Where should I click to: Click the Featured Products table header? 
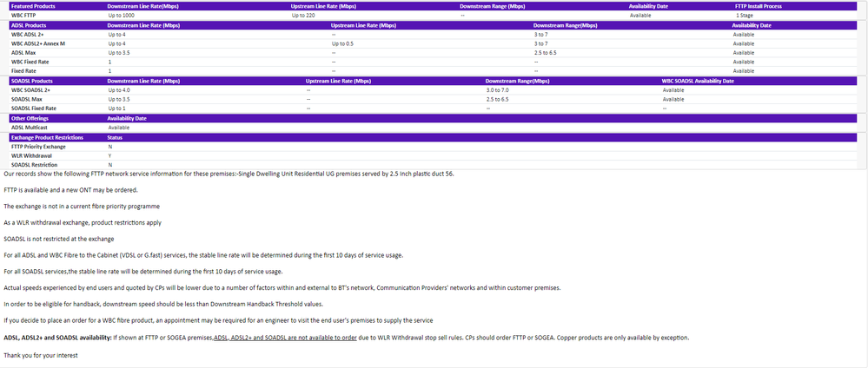coord(31,6)
